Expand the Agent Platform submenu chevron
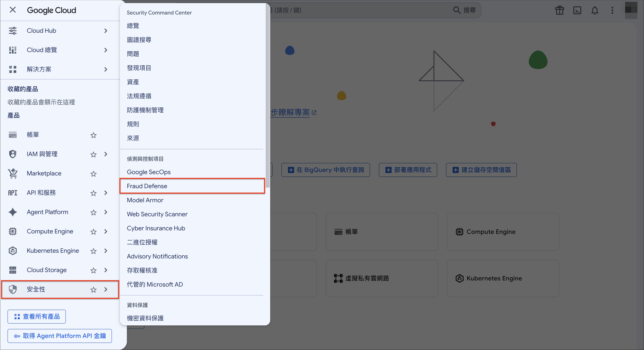This screenshot has width=644, height=350. click(x=106, y=212)
